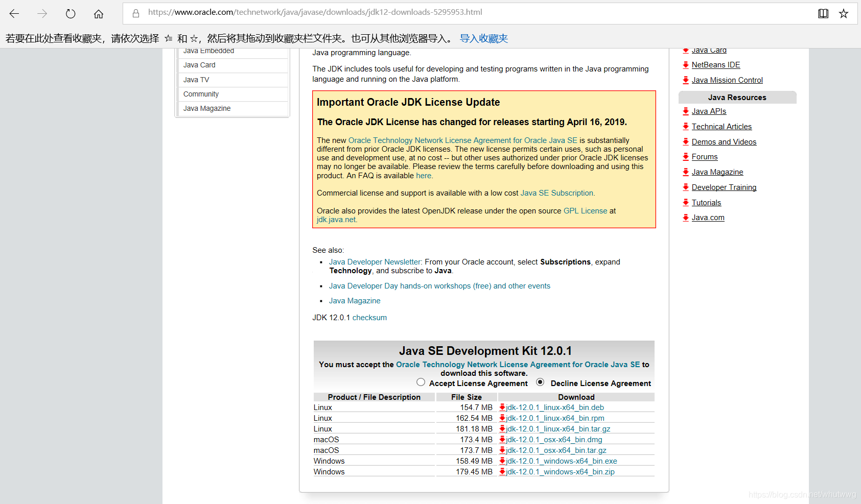Open the JDK 12.0.1 checksum link
This screenshot has height=504, width=861.
(369, 318)
